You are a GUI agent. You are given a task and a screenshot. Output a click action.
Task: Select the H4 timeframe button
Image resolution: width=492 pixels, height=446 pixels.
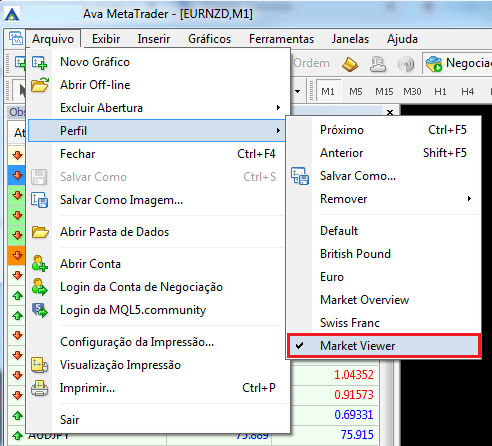tap(468, 91)
